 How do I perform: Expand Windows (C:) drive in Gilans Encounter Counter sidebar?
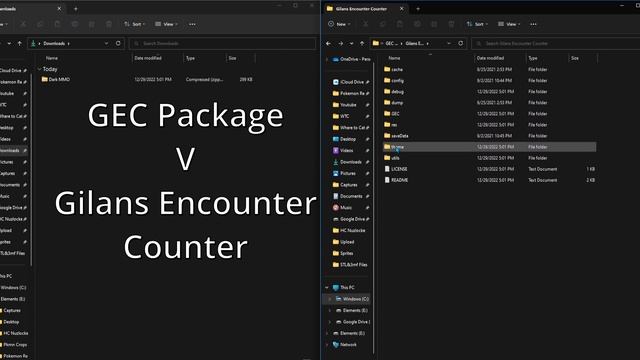tap(330, 299)
